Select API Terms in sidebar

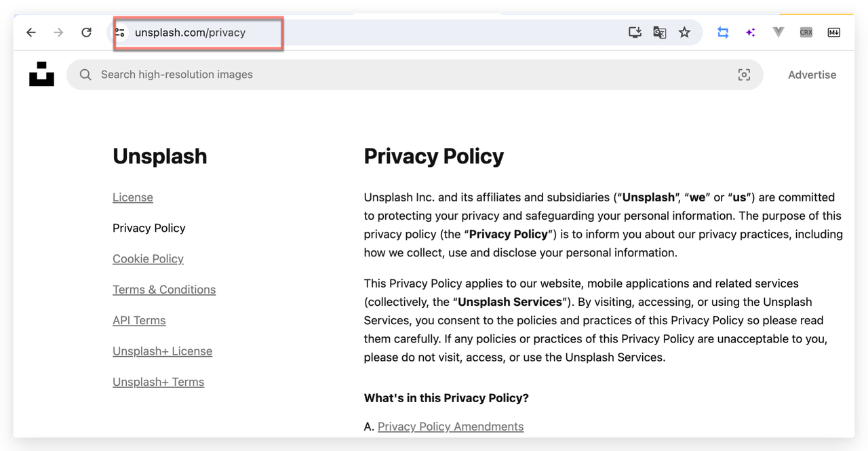[x=139, y=320]
